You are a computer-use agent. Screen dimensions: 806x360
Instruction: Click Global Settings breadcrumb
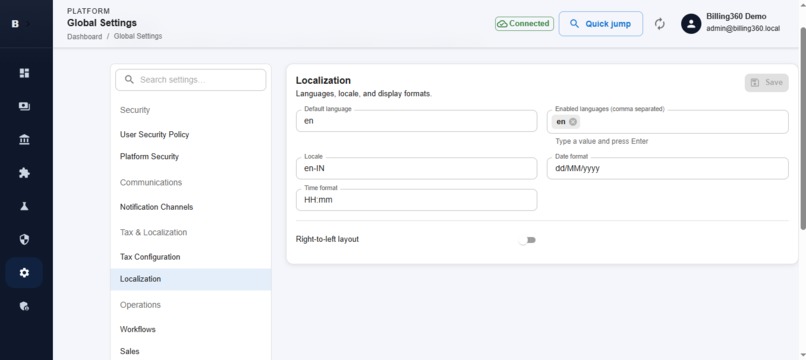point(138,37)
